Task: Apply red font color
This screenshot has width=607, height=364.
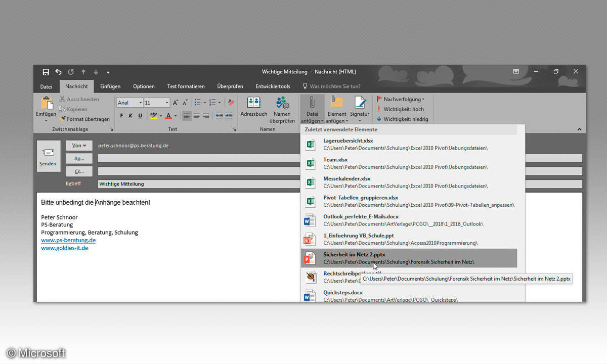Action: 168,116
